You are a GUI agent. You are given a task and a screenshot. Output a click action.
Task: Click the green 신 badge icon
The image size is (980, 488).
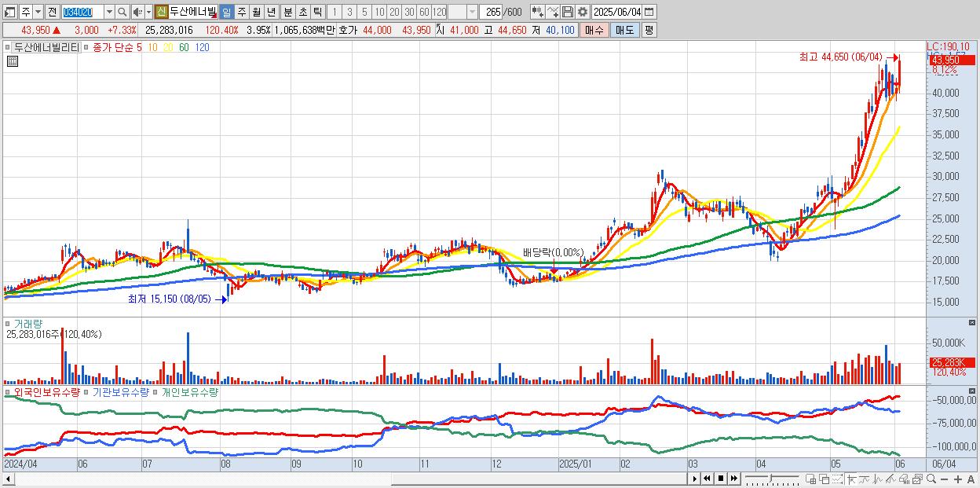pyautogui.click(x=161, y=12)
